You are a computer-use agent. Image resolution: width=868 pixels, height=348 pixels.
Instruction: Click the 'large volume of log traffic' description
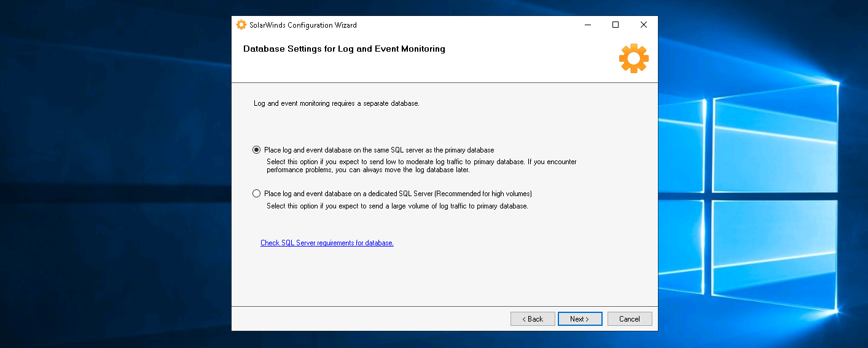pyautogui.click(x=397, y=206)
